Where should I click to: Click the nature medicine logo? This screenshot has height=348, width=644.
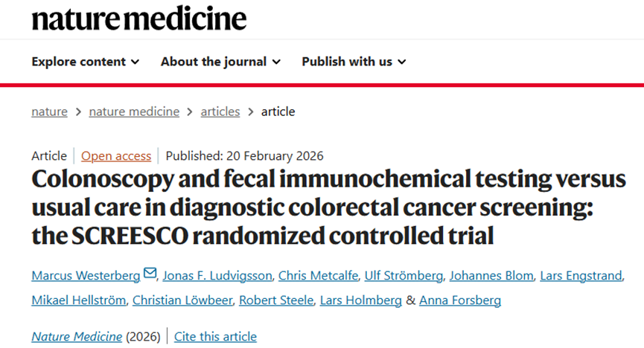tap(139, 18)
